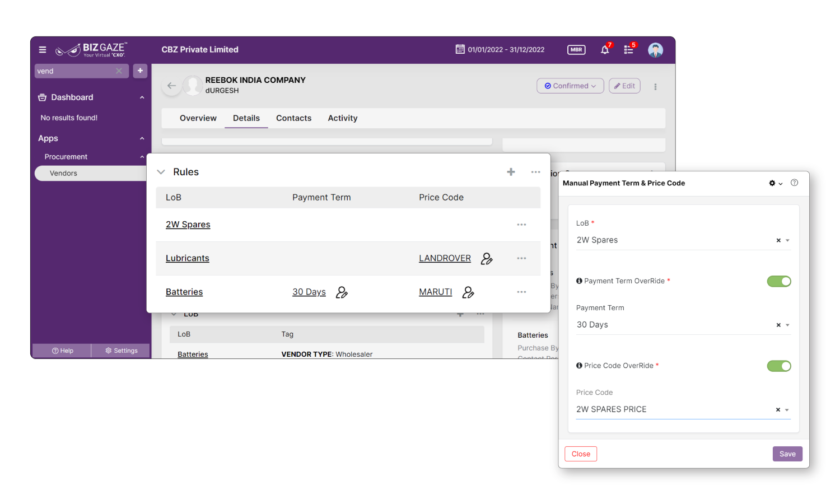Click edit-user icon next to MARUTI
The width and height of the screenshot is (840, 504).
click(x=468, y=292)
